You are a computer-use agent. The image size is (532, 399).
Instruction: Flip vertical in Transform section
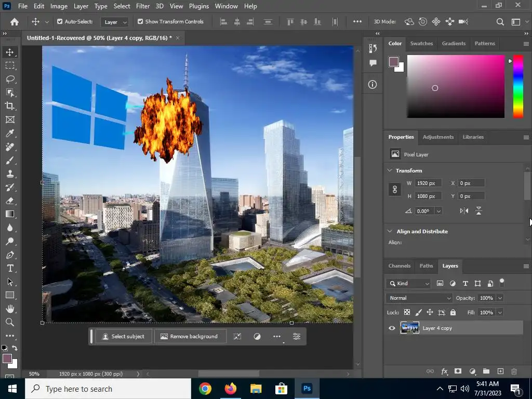pyautogui.click(x=478, y=211)
